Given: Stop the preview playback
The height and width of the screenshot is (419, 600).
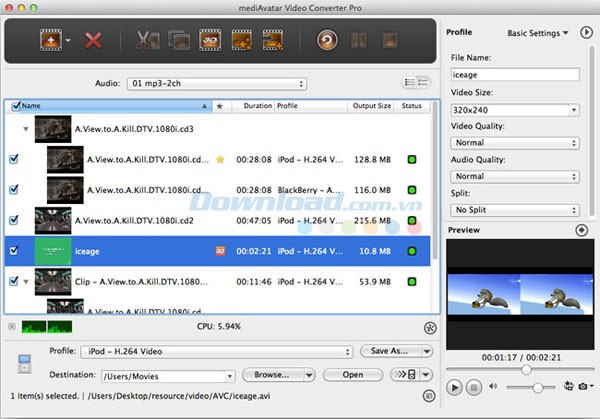Looking at the screenshot, I should tap(474, 388).
